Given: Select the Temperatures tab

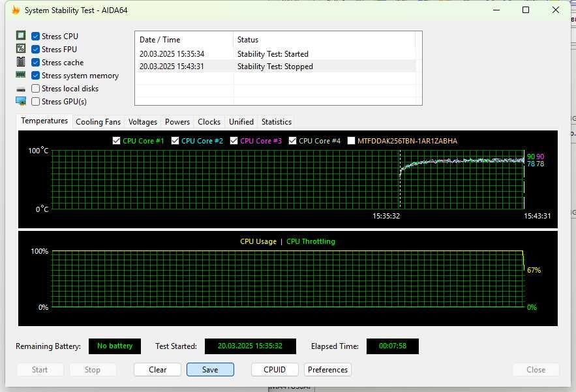Looking at the screenshot, I should point(44,121).
